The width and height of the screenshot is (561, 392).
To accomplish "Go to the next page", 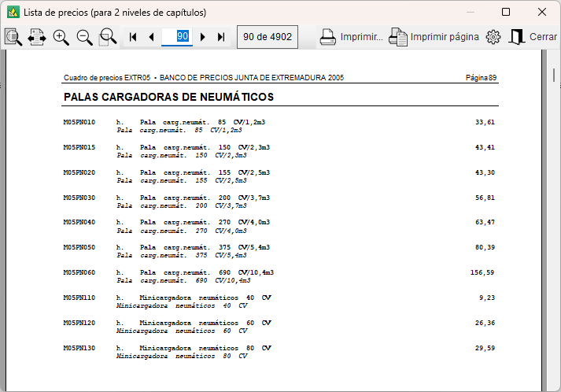I will [x=202, y=37].
